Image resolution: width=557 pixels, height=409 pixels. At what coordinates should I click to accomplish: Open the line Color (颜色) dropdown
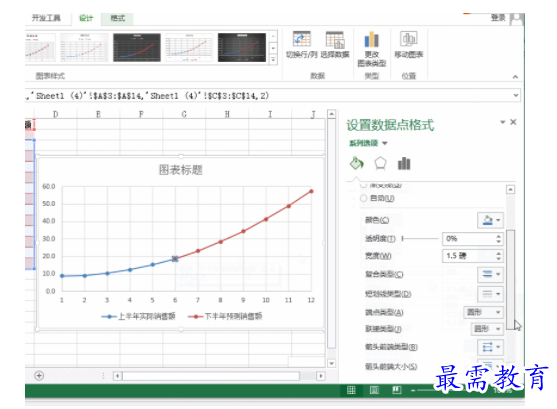pyautogui.click(x=490, y=220)
